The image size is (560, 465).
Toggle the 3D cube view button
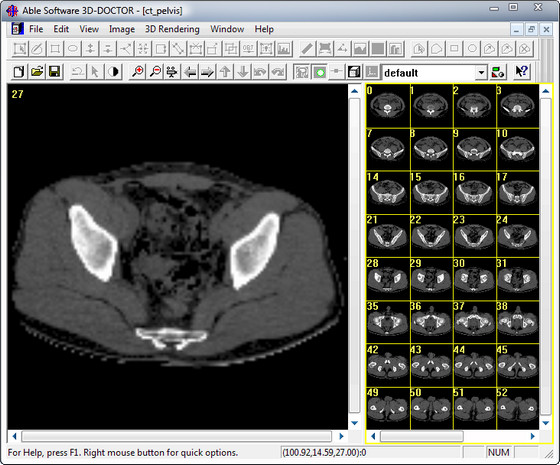(354, 72)
